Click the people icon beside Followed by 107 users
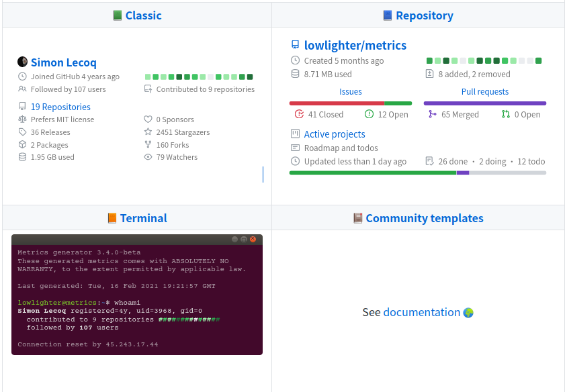This screenshot has width=565, height=392. point(22,89)
